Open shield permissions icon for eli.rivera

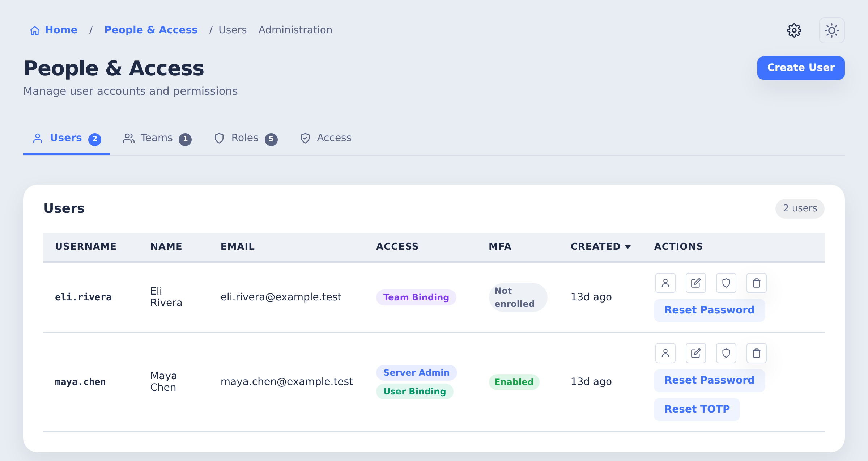click(726, 283)
